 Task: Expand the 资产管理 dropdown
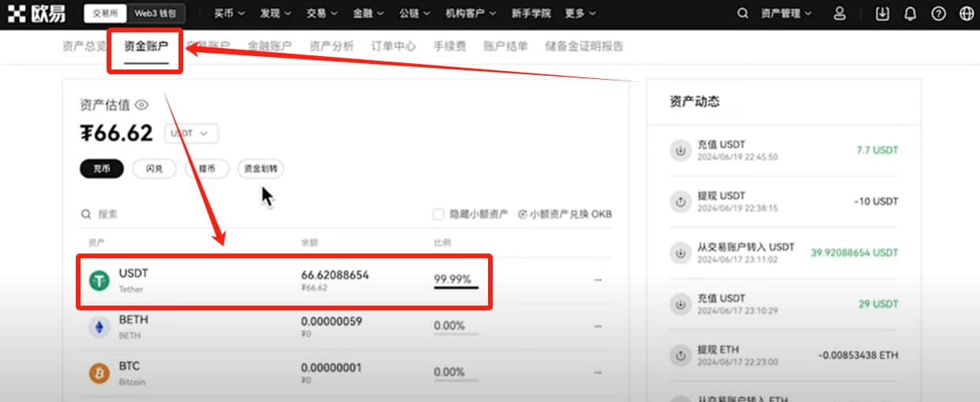click(785, 13)
